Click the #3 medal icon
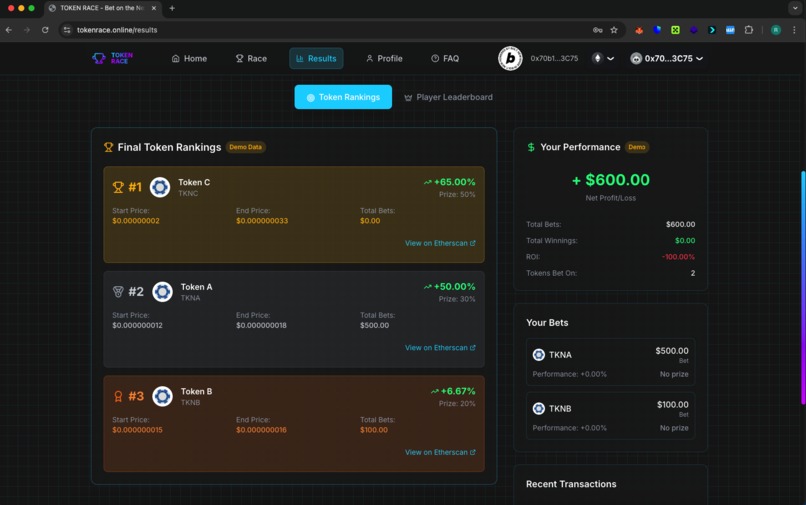806x505 pixels. coord(118,396)
